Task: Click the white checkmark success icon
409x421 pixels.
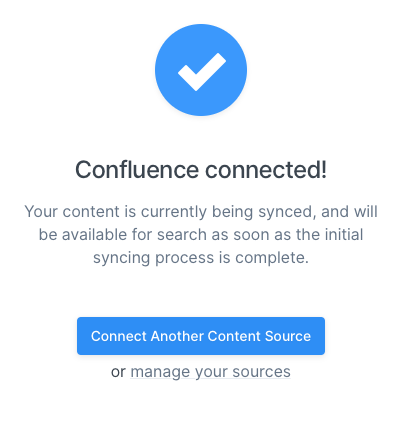Action: pyautogui.click(x=202, y=72)
